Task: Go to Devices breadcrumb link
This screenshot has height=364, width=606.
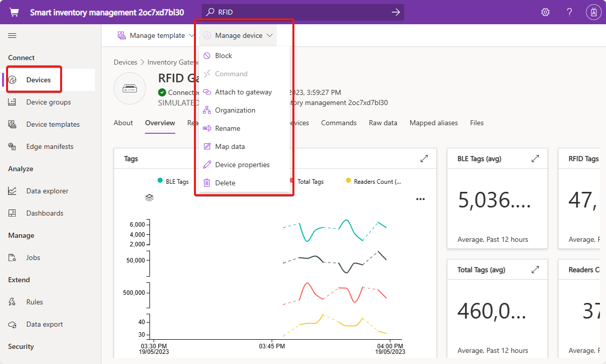Action: [125, 62]
